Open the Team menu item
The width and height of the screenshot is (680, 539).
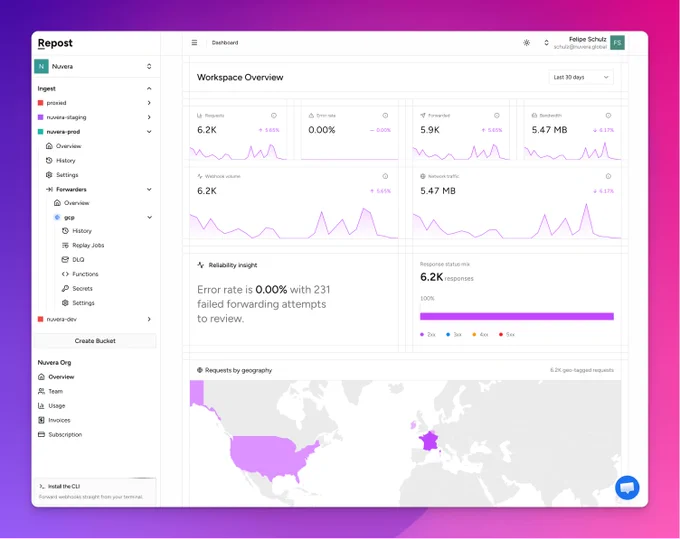(x=56, y=391)
